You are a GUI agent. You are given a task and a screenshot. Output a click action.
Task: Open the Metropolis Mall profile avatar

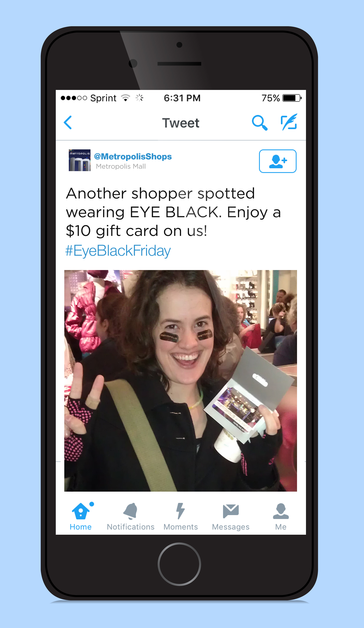[x=80, y=160]
